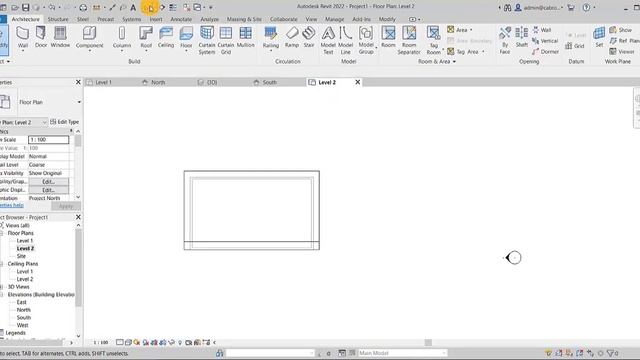Click the Visibility/Graphics Edit button
Image resolution: width=640 pixels, height=360 pixels.
[48, 182]
